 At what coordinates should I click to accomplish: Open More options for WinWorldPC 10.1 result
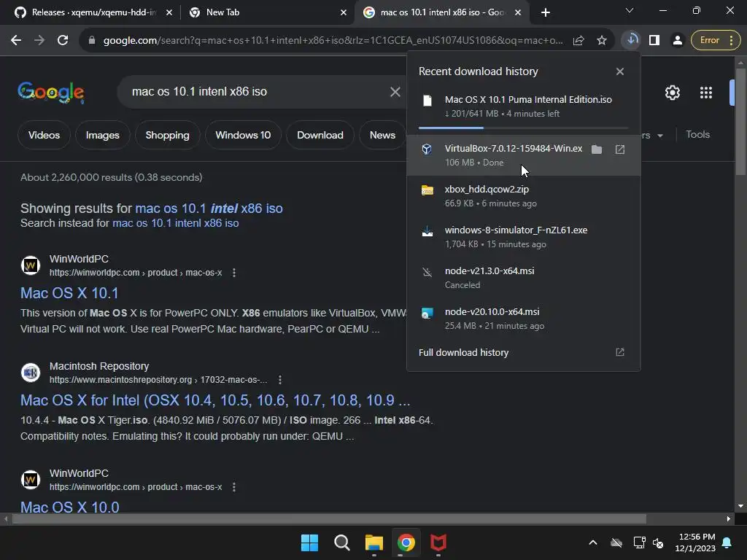click(234, 273)
